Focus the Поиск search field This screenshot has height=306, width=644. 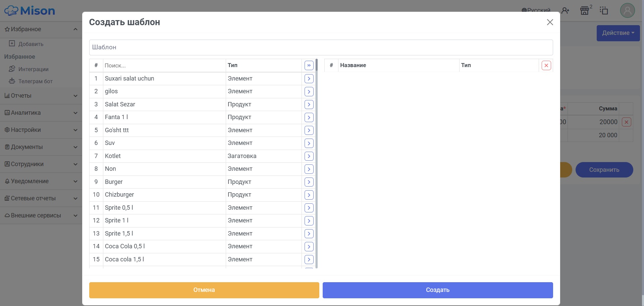164,65
